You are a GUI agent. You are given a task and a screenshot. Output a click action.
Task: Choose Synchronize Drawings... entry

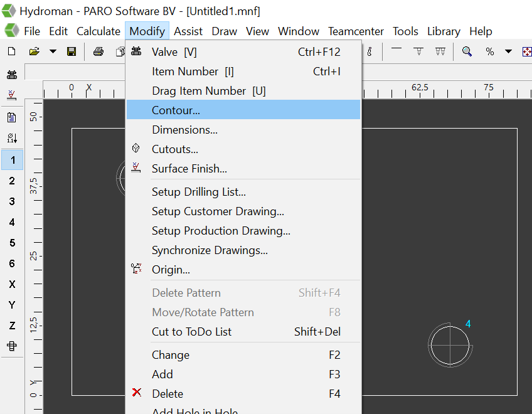[243, 250]
